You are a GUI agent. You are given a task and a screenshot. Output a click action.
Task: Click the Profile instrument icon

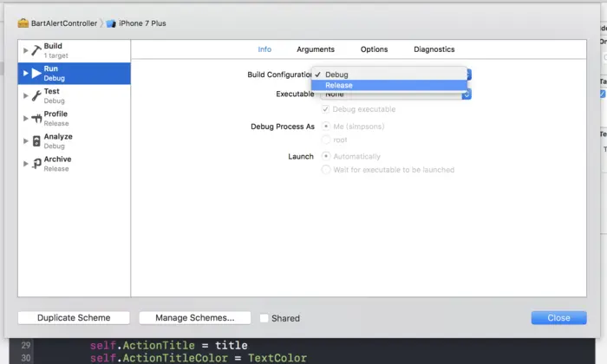[36, 119]
